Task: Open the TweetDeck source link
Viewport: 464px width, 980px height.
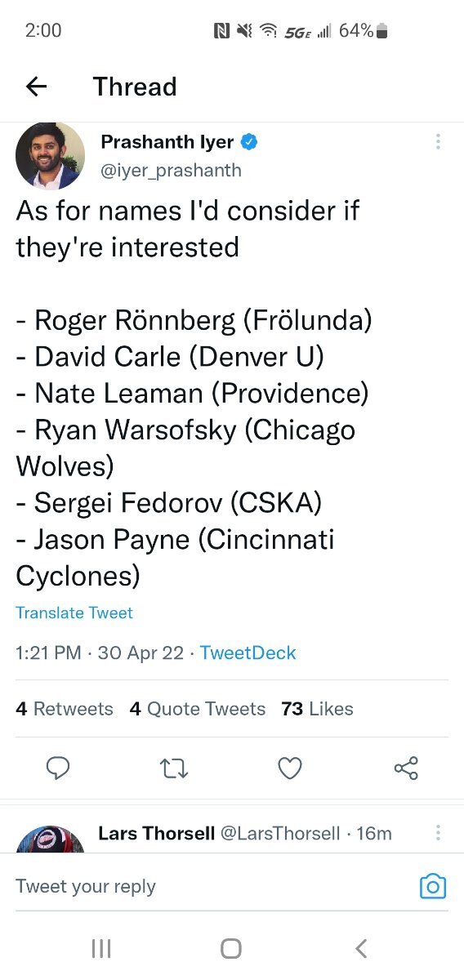Action: click(x=248, y=653)
